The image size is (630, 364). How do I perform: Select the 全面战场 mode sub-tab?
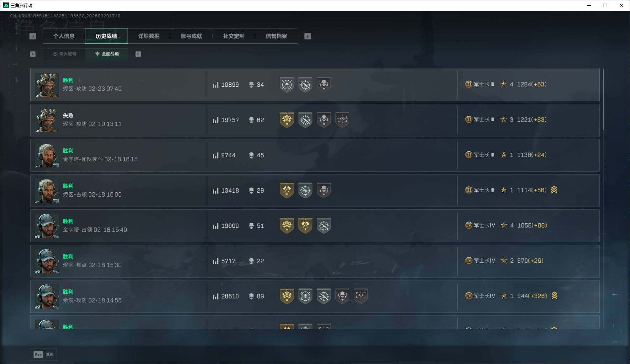point(107,54)
